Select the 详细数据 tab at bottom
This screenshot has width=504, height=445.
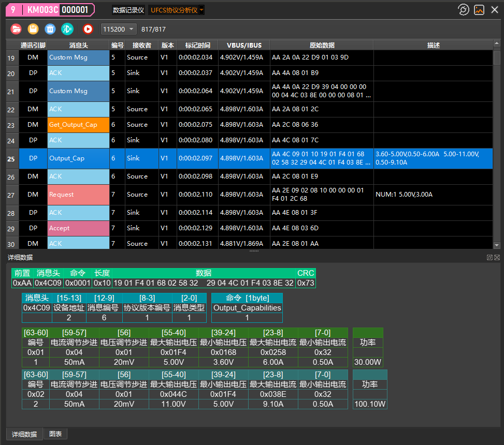23,434
